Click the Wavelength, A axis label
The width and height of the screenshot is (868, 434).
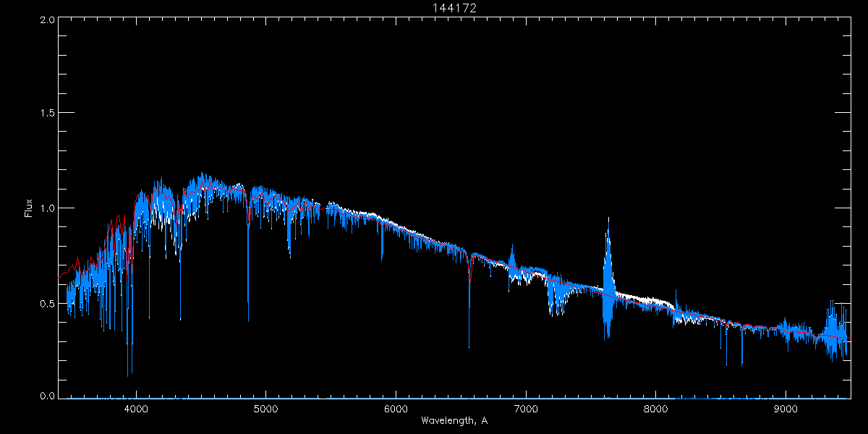[454, 421]
